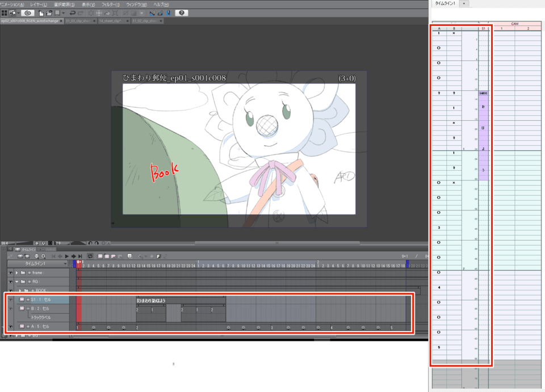Image resolution: width=545 pixels, height=392 pixels.
Task: Zoom out of the timeline scale
Action: 36,256
